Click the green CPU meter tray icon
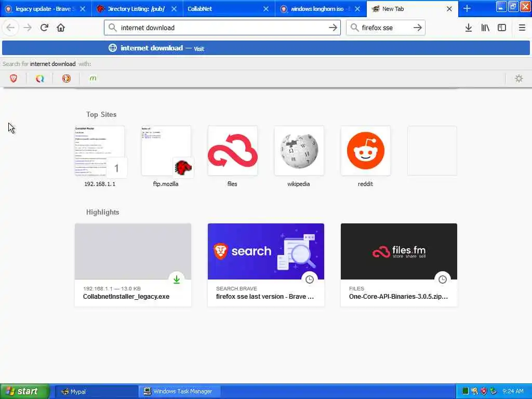This screenshot has width=532, height=399. [x=465, y=391]
